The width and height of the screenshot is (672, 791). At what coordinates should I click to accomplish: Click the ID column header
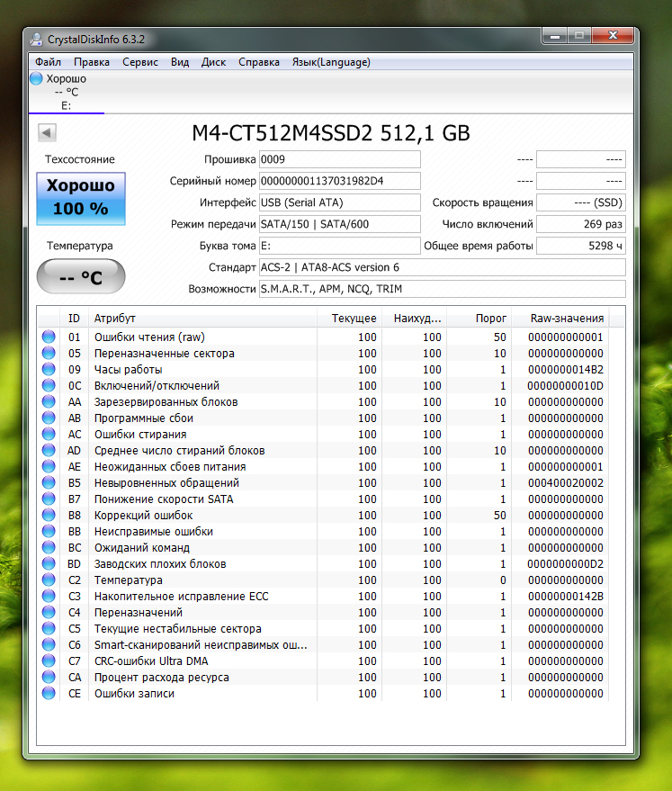[74, 319]
